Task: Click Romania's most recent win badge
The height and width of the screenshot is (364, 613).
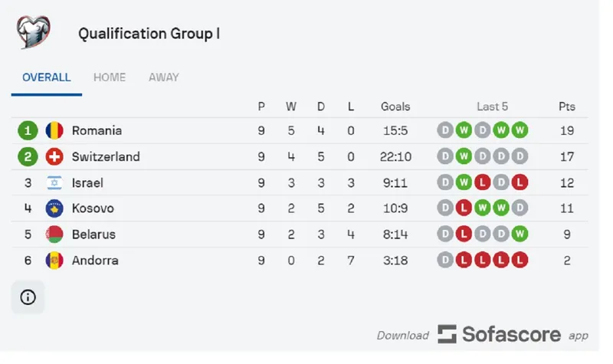Action: (x=520, y=130)
